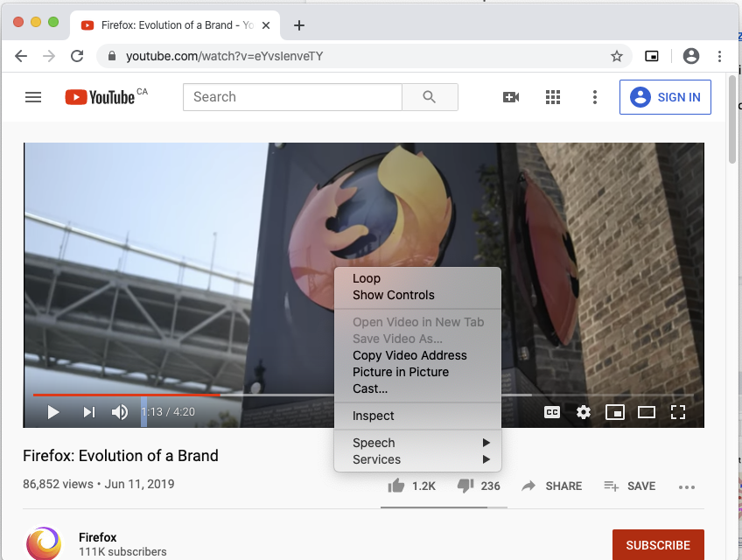This screenshot has height=560, width=742.
Task: Mute the video with the speaker icon
Action: pyautogui.click(x=120, y=412)
